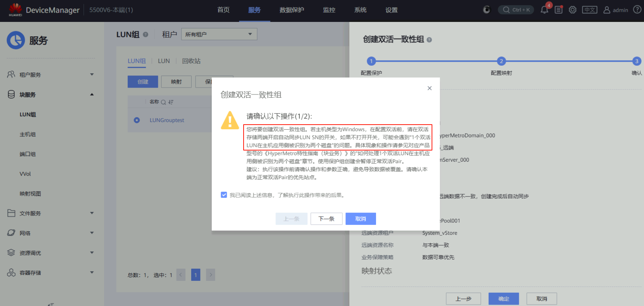Click the sort icon in 名称 column
The height and width of the screenshot is (306, 644).
point(171,102)
